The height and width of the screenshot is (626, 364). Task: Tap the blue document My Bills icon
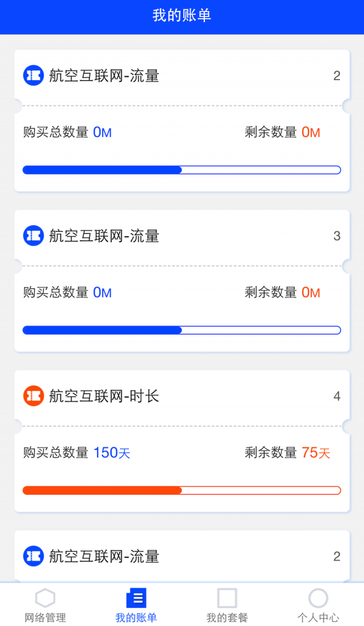click(x=136, y=598)
